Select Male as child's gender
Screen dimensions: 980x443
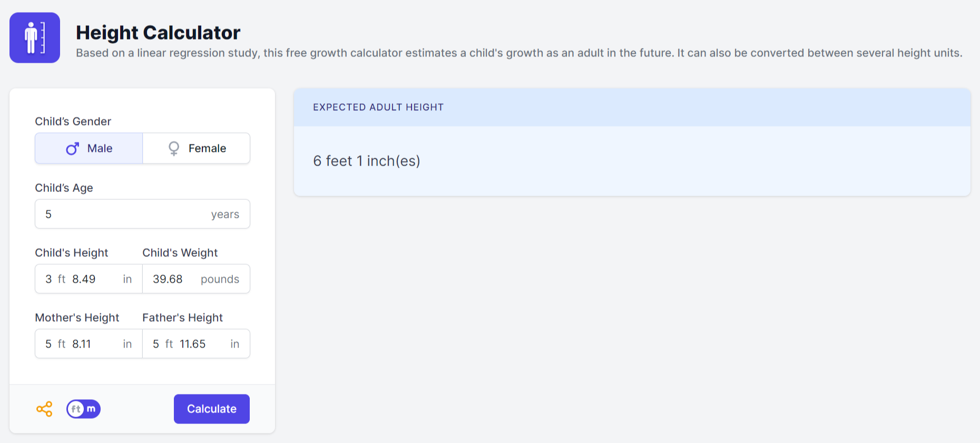point(89,148)
